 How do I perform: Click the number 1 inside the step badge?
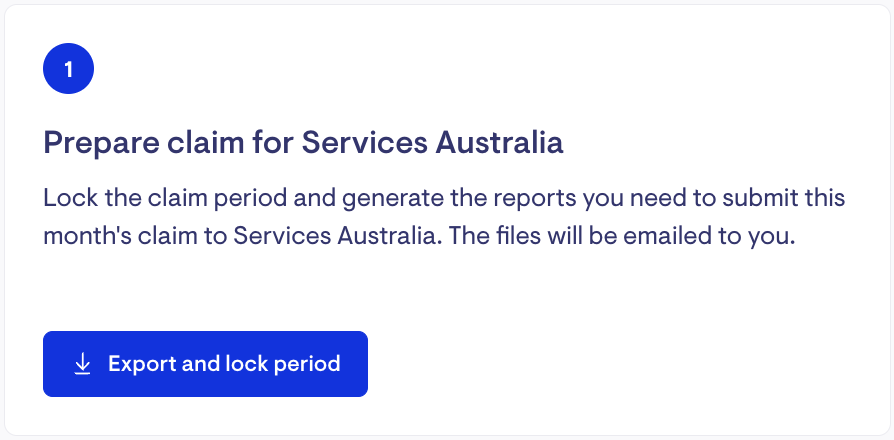tap(68, 69)
